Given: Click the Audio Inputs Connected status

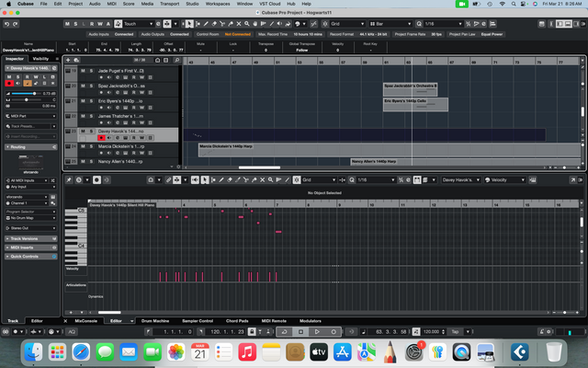Looking at the screenshot, I should 124,34.
